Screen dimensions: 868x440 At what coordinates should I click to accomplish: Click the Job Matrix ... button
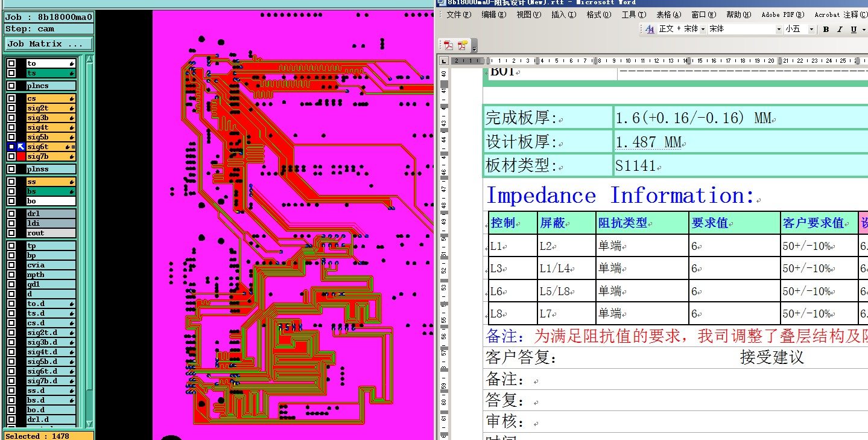(49, 44)
